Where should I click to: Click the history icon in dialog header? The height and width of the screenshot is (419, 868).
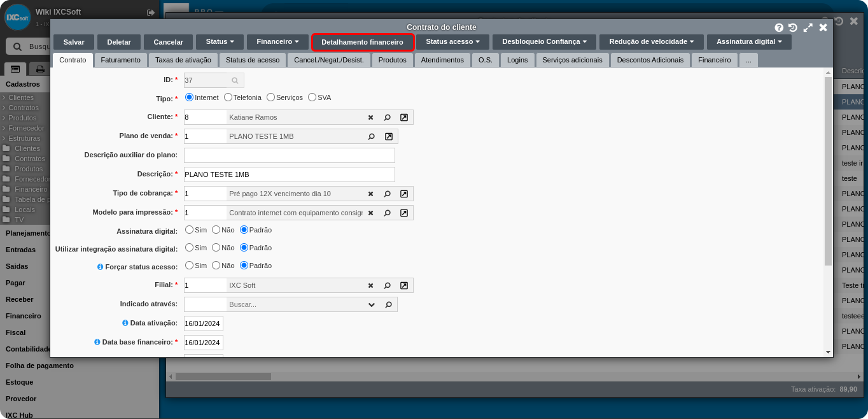point(793,27)
